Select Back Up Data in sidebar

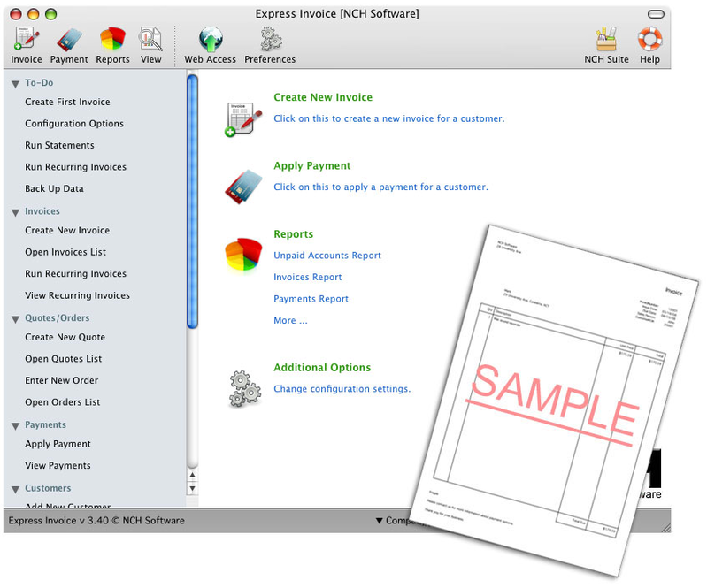tap(54, 188)
